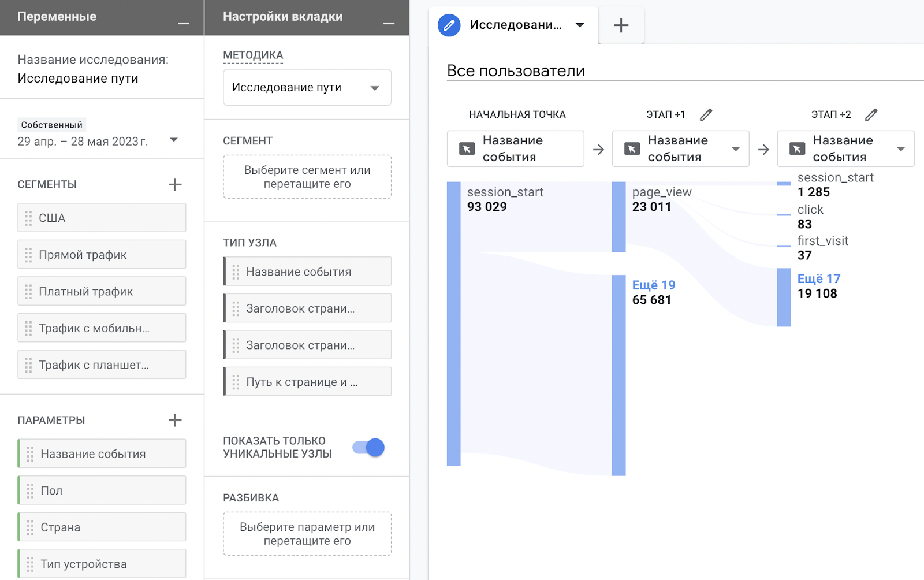This screenshot has height=580, width=924.
Task: Expand the Название события dropdown at ЭТАП +1
Action: coord(735,148)
